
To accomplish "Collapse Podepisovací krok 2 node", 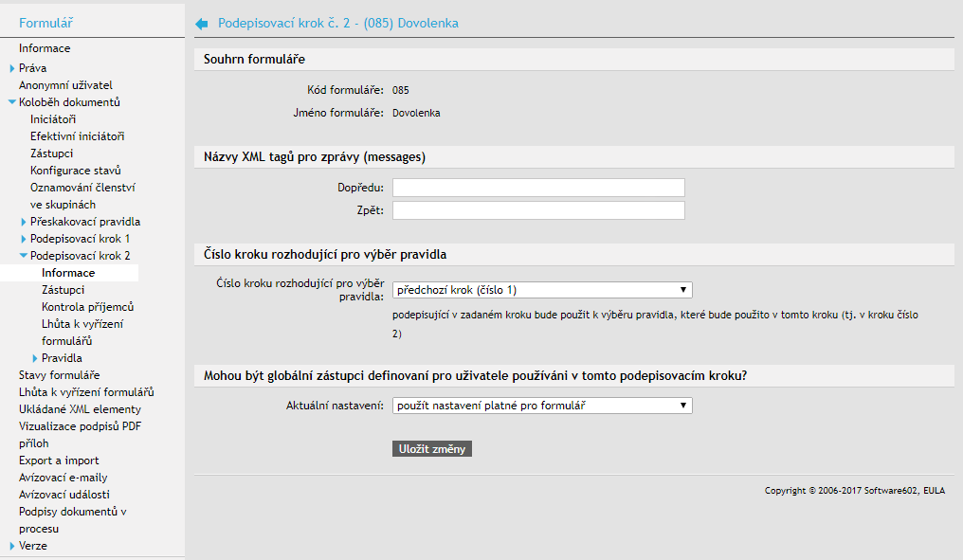I will tap(24, 256).
